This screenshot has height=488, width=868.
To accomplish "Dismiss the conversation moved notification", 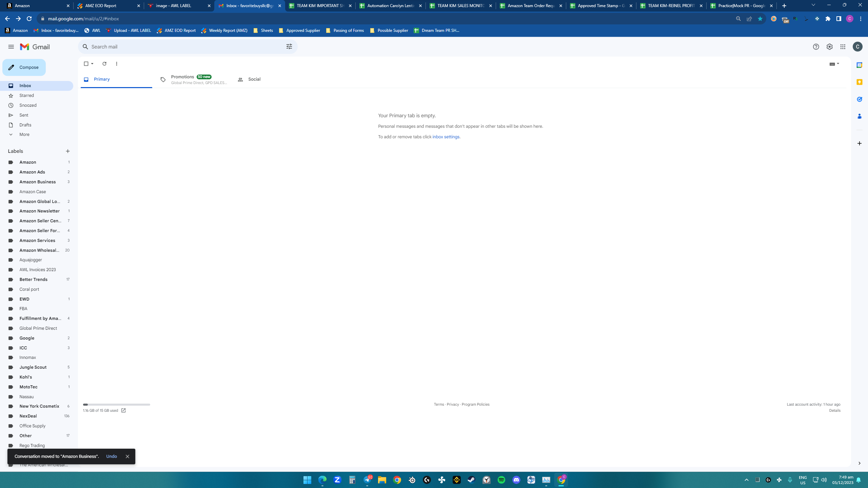I will click(127, 456).
